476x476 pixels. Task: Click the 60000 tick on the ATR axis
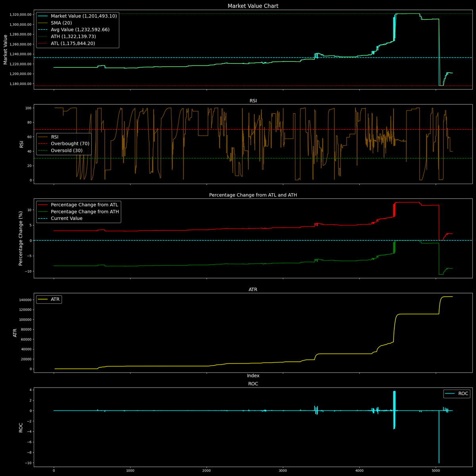click(x=27, y=340)
